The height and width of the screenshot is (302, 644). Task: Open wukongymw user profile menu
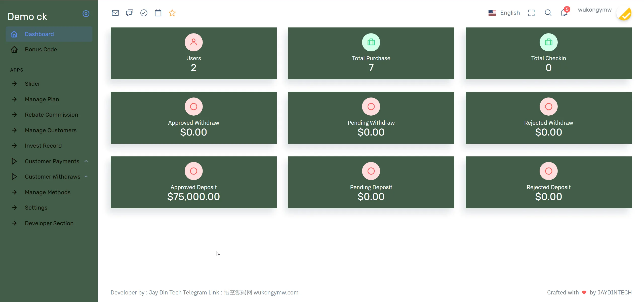(594, 10)
